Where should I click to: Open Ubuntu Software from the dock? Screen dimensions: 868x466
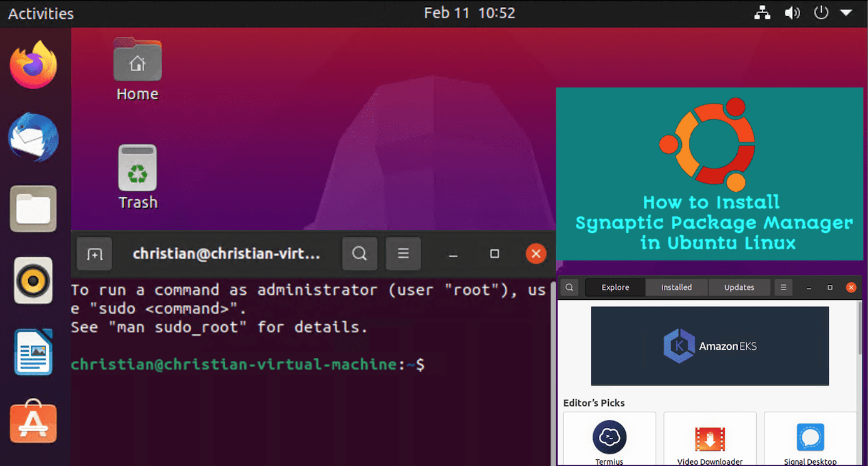pos(33,422)
